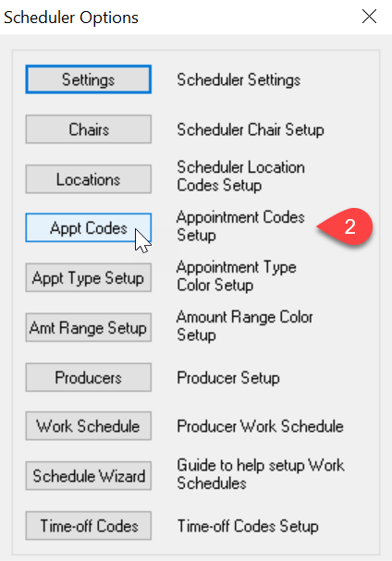Image resolution: width=392 pixels, height=561 pixels.
Task: Click the Chairs button
Action: click(x=89, y=129)
